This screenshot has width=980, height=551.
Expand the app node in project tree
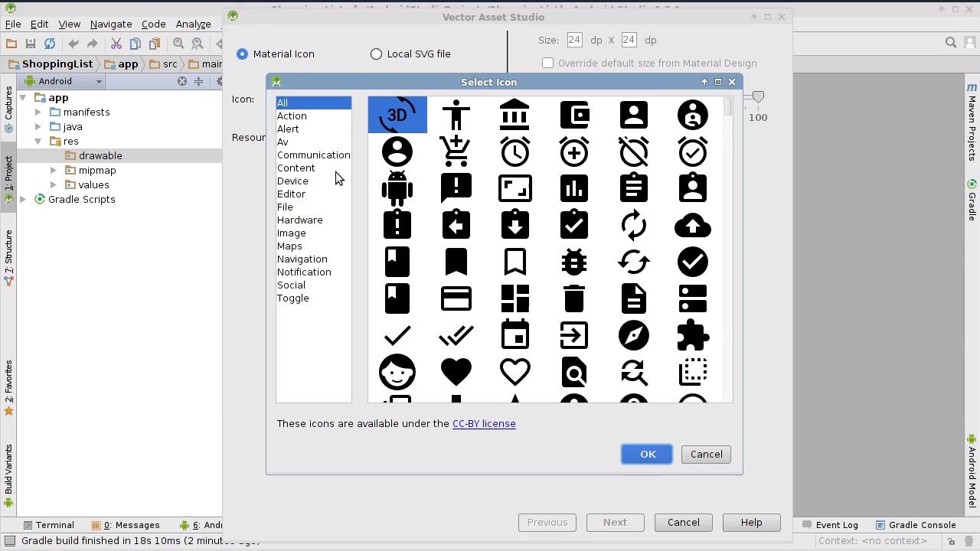[x=22, y=97]
